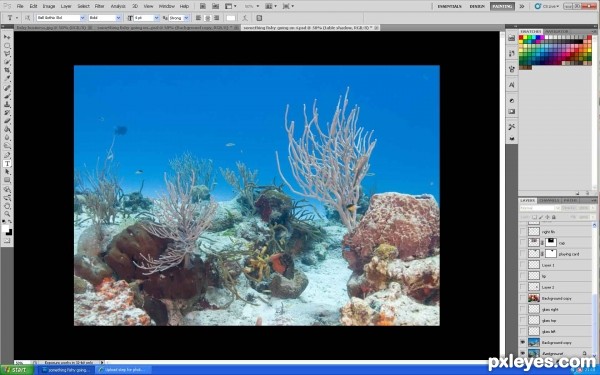The width and height of the screenshot is (600, 375).
Task: Switch to the Design workspace
Action: point(477,6)
